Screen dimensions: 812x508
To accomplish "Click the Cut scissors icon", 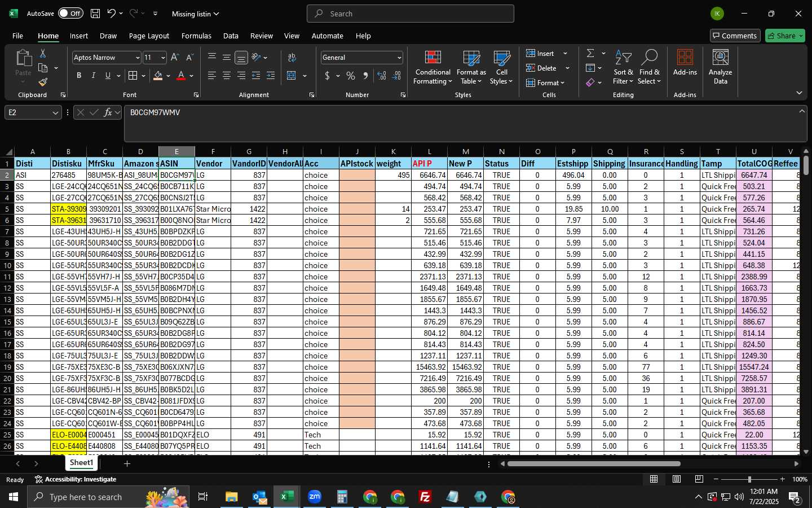I will (43, 53).
